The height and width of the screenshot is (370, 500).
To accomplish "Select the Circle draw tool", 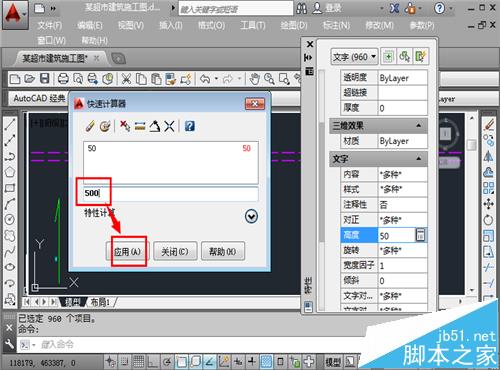I will [10, 219].
